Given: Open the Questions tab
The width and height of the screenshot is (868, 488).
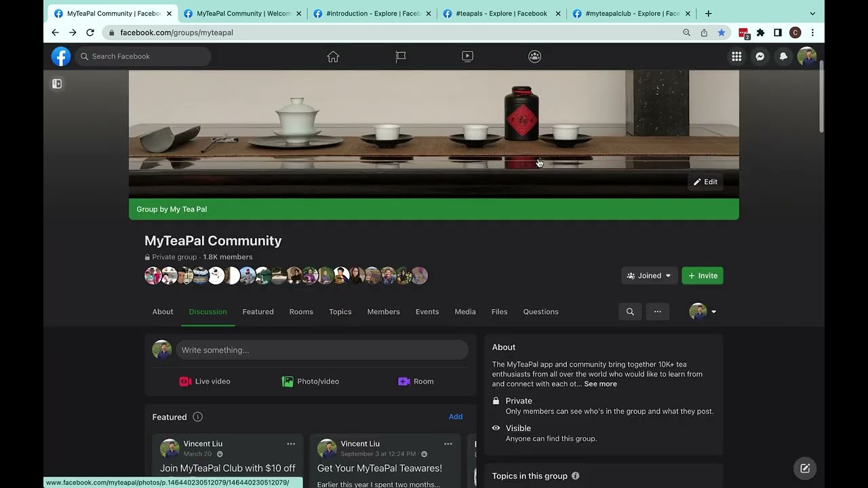Looking at the screenshot, I should pos(541,312).
